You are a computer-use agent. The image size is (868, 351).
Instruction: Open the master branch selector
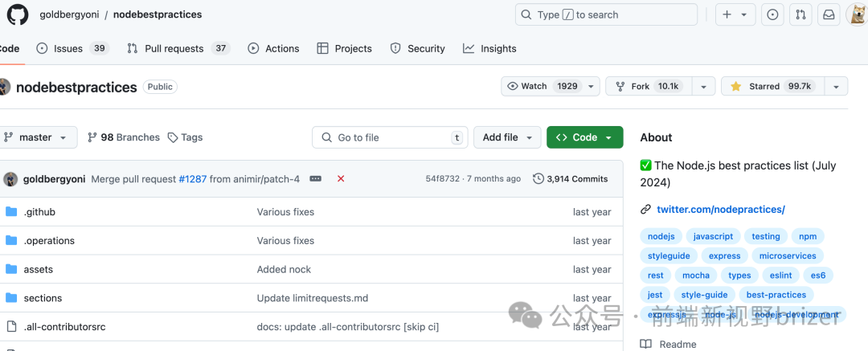pyautogui.click(x=39, y=137)
